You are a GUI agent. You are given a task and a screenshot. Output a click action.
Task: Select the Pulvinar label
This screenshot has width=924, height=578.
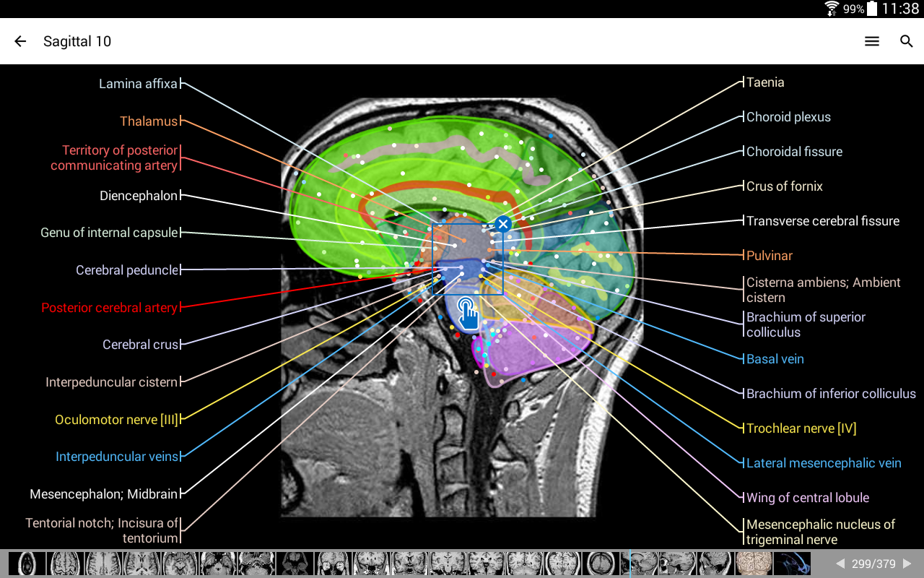tap(770, 256)
